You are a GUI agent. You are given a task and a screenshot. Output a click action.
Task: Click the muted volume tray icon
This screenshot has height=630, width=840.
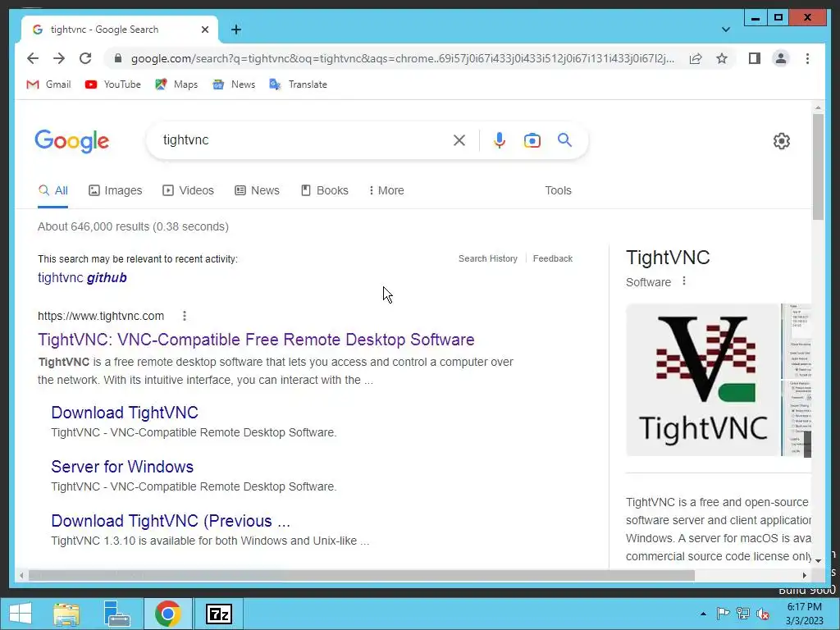(x=763, y=614)
